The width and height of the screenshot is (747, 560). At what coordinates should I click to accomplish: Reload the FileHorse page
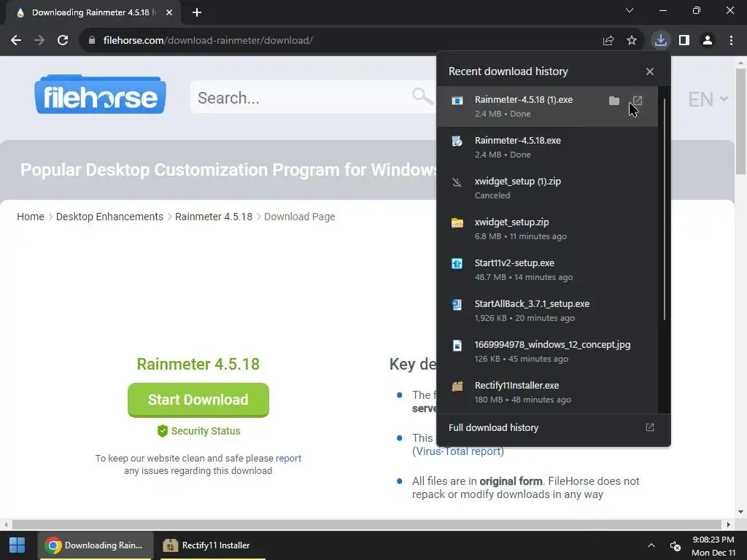pos(63,41)
